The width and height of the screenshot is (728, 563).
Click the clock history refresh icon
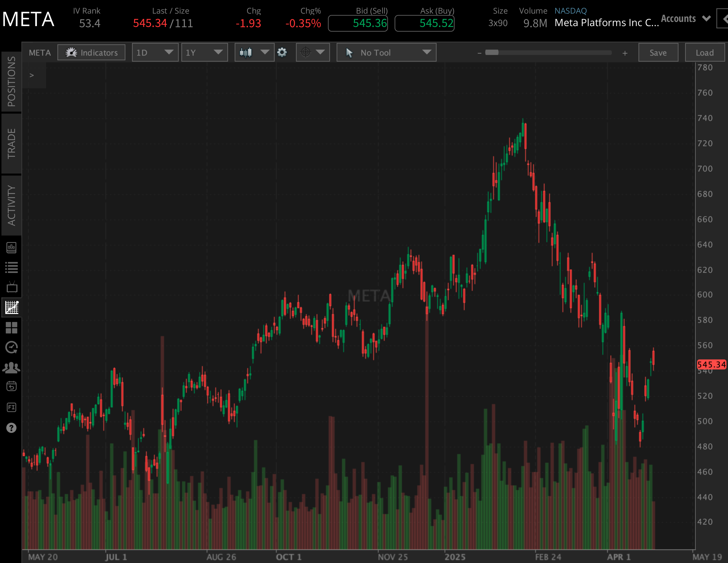coord(11,347)
